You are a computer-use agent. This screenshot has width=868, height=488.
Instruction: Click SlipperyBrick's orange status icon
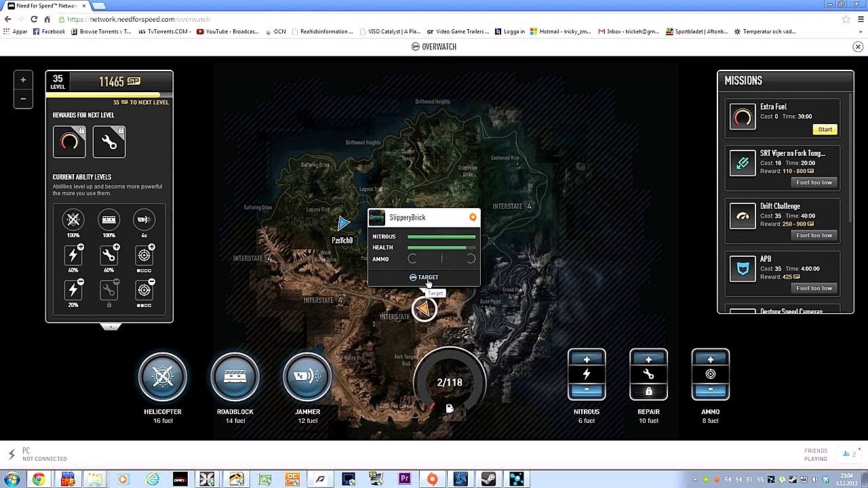pyautogui.click(x=473, y=218)
